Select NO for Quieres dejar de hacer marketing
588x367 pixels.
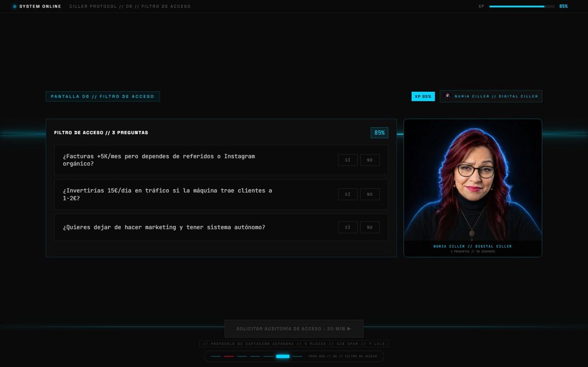[x=370, y=227]
